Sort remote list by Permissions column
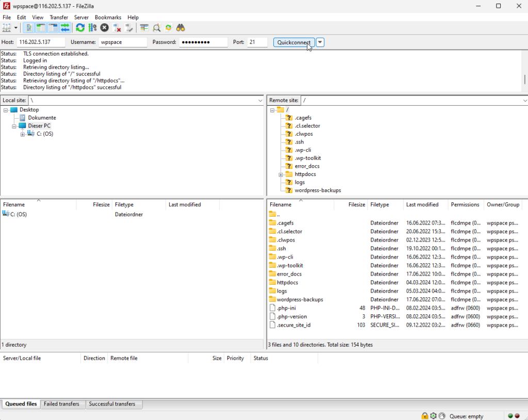 coord(466,205)
